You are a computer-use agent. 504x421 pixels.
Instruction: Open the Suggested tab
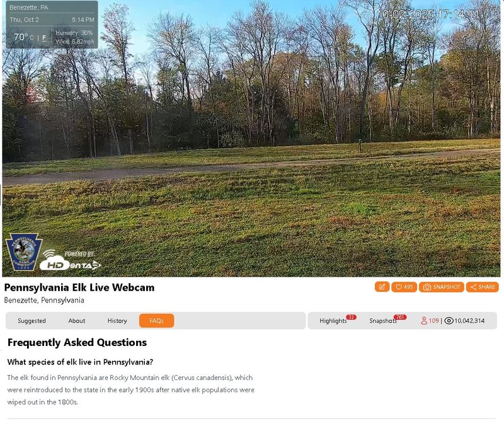click(x=32, y=321)
